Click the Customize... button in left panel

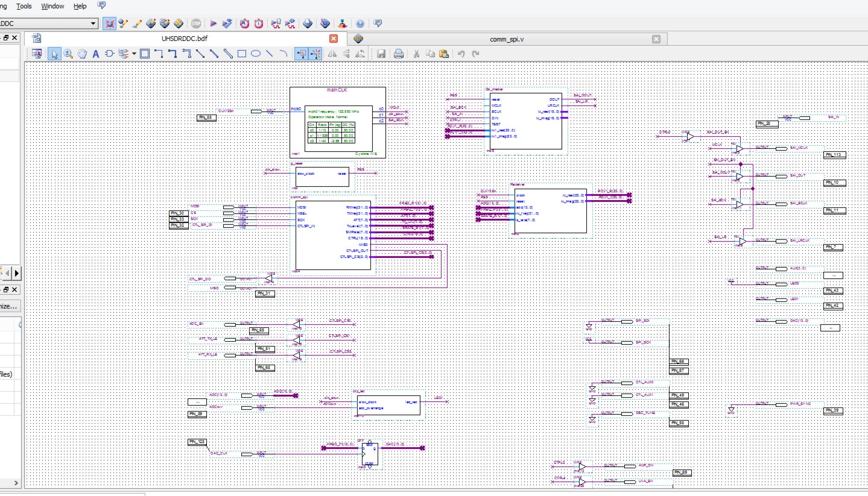coord(10,306)
